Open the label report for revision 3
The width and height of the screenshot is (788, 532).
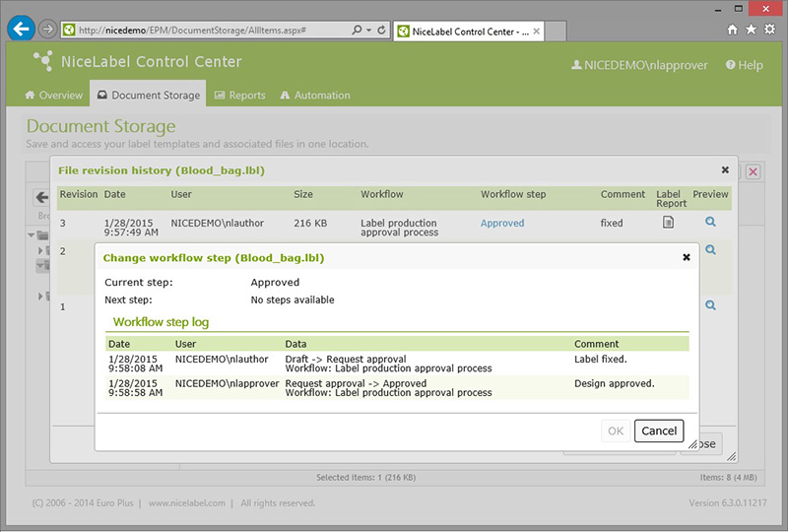(x=668, y=222)
